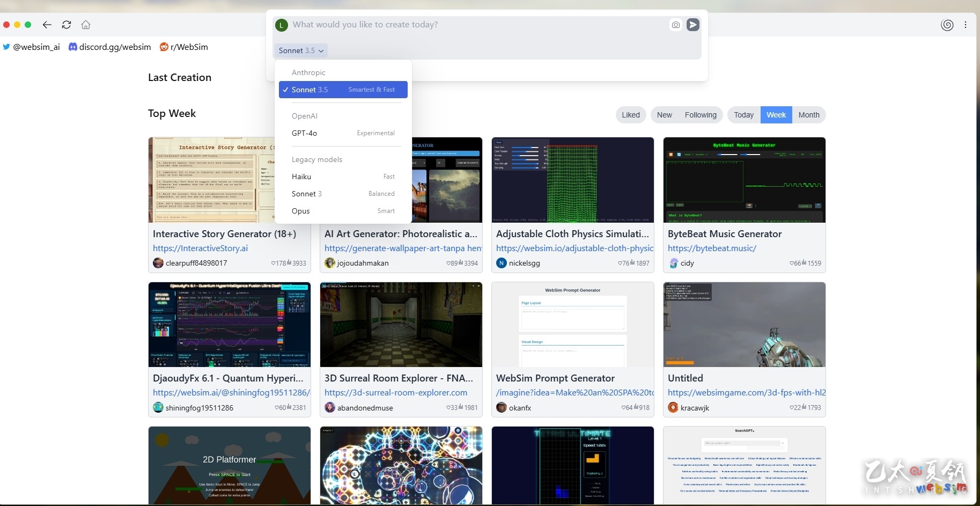Viewport: 980px width, 506px height.
Task: Open discord.gg/websim link
Action: pos(110,47)
